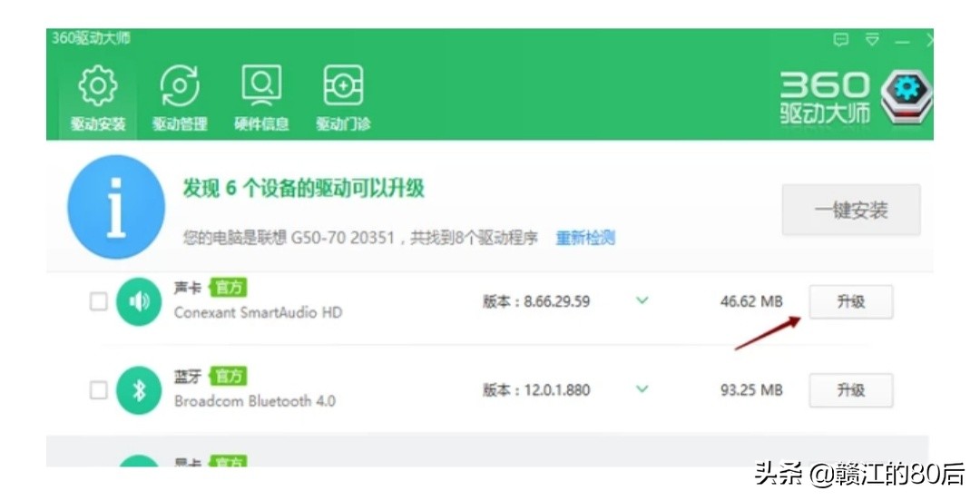Image resolution: width=980 pixels, height=501 pixels.
Task: Click the 360驱动大师 logo icon
Action: coord(906,98)
